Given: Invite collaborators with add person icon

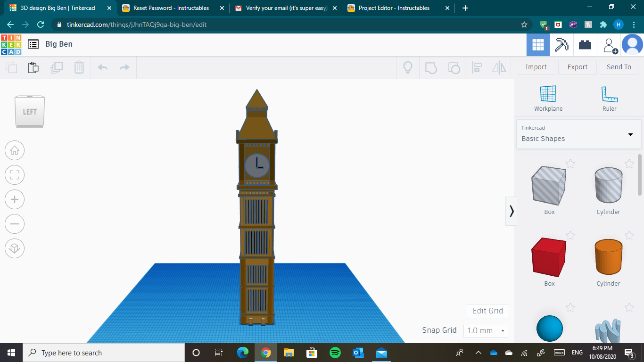Looking at the screenshot, I should click(610, 45).
